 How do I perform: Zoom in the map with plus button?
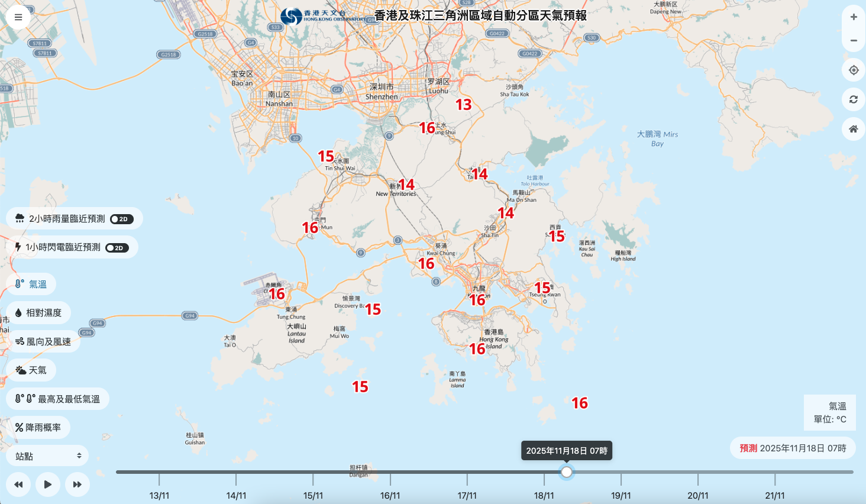click(853, 17)
